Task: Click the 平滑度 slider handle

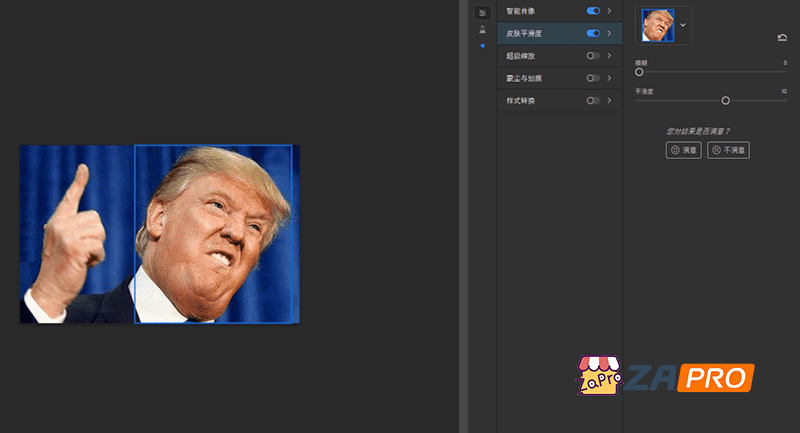Action: pyautogui.click(x=726, y=100)
